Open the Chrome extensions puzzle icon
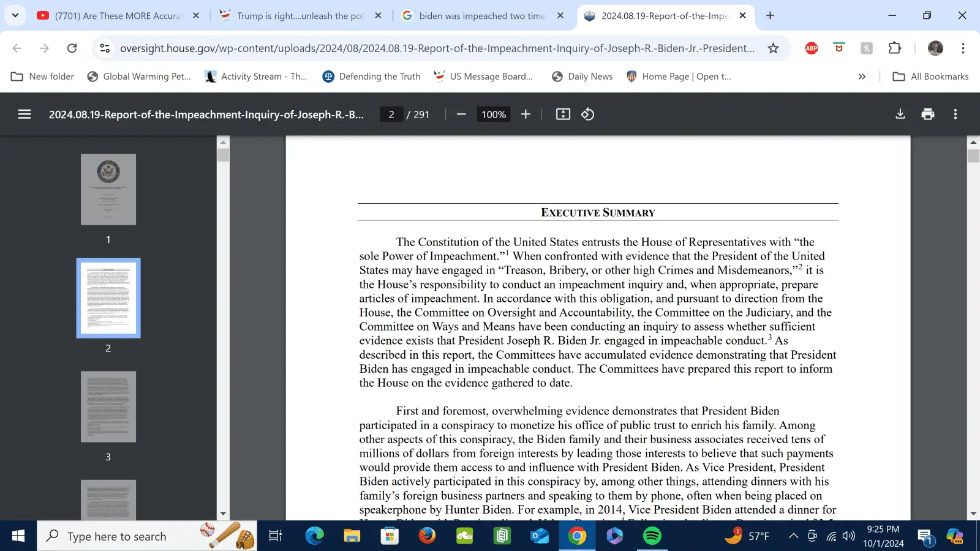This screenshot has width=980, height=551. click(x=894, y=48)
